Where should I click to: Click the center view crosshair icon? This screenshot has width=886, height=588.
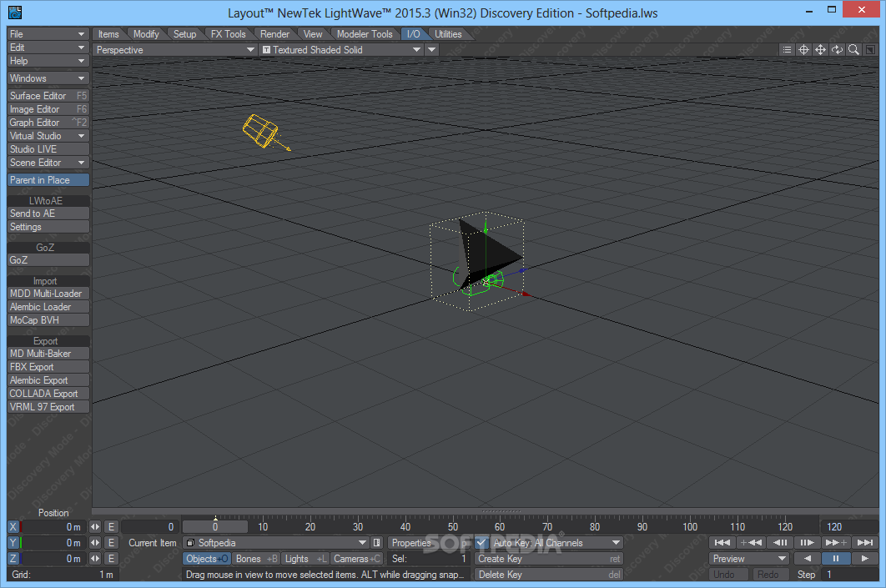[803, 50]
